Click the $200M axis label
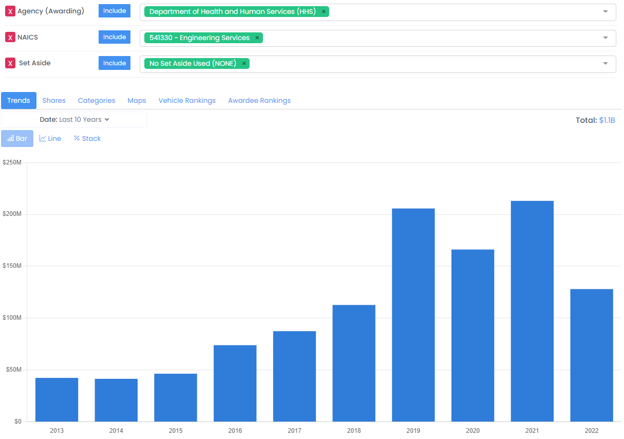 tap(12, 214)
